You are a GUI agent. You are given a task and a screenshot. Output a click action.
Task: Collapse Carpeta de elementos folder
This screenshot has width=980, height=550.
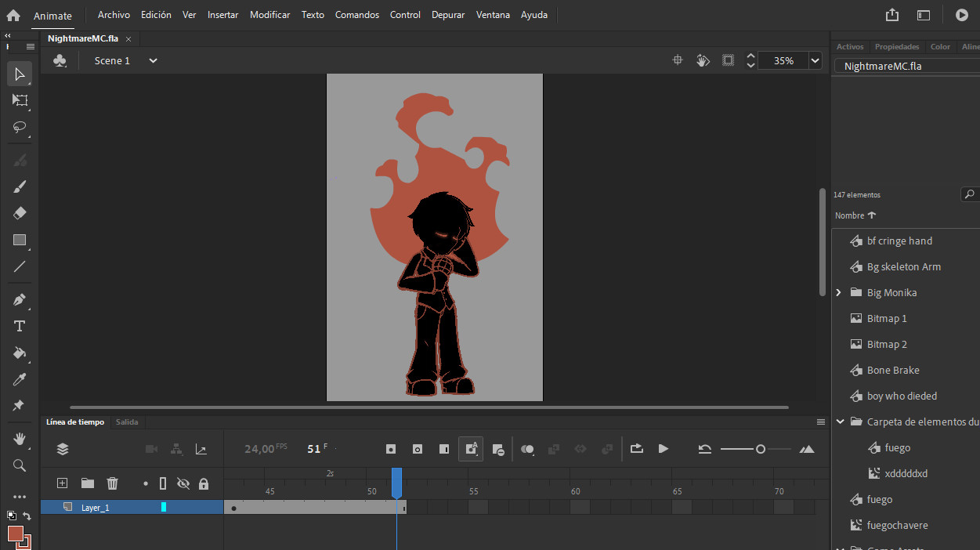click(x=839, y=421)
